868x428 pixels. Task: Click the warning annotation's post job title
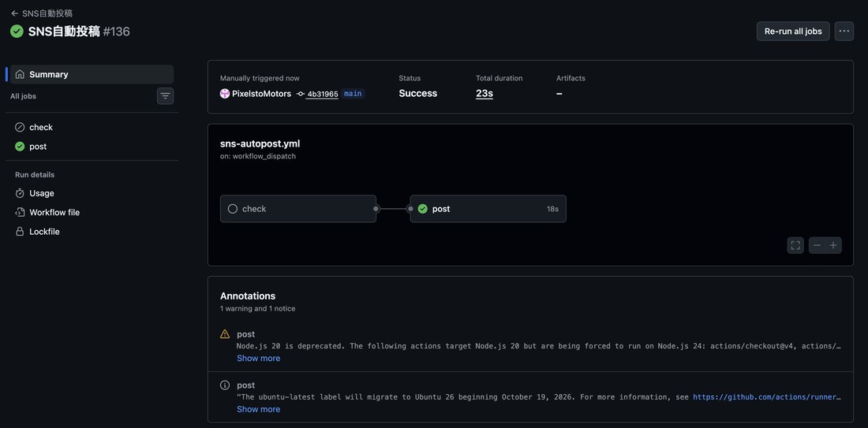point(245,334)
